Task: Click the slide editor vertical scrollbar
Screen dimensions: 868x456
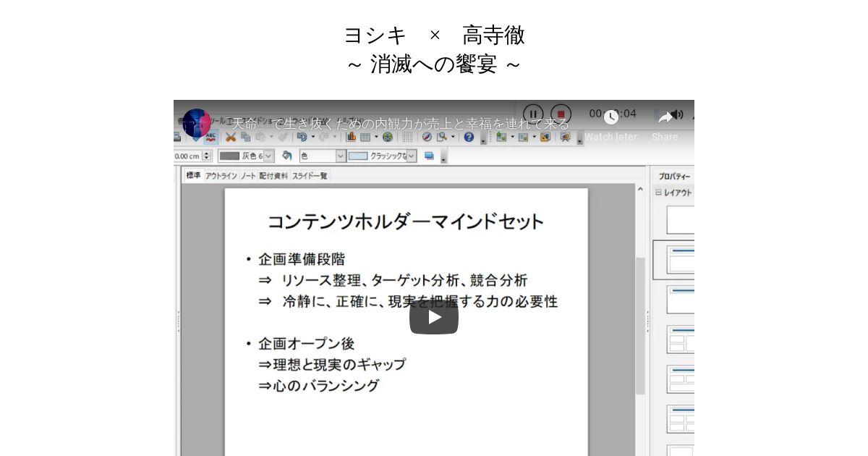Action: [x=640, y=326]
